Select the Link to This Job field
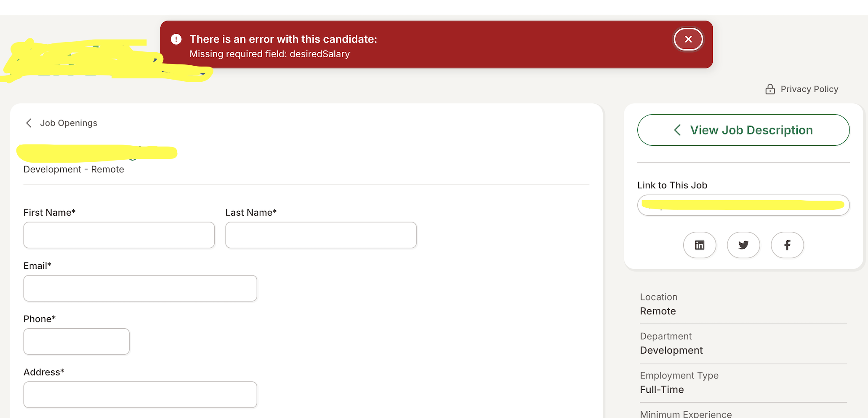 pyautogui.click(x=743, y=205)
